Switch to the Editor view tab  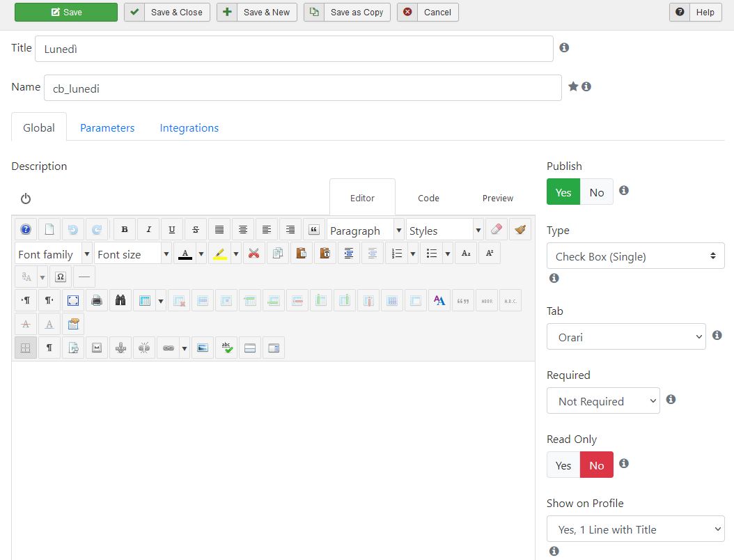coord(362,198)
